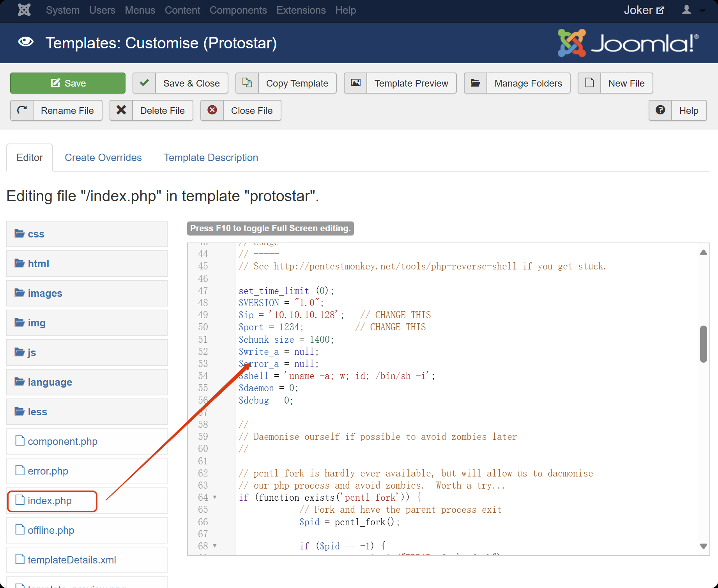Click 'Press F10 to toggle Full Screen editing' label

[271, 228]
